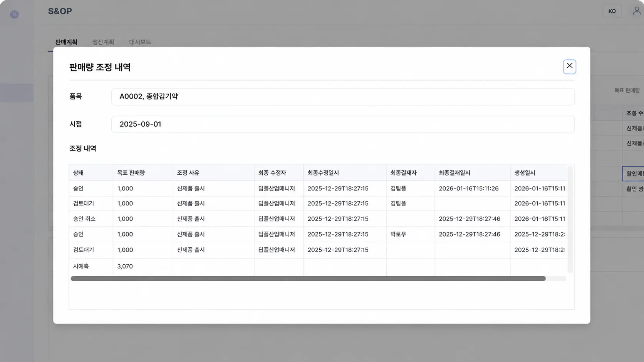644x362 pixels.
Task: Click the horizontal scrollbar of the table
Action: coord(308,279)
